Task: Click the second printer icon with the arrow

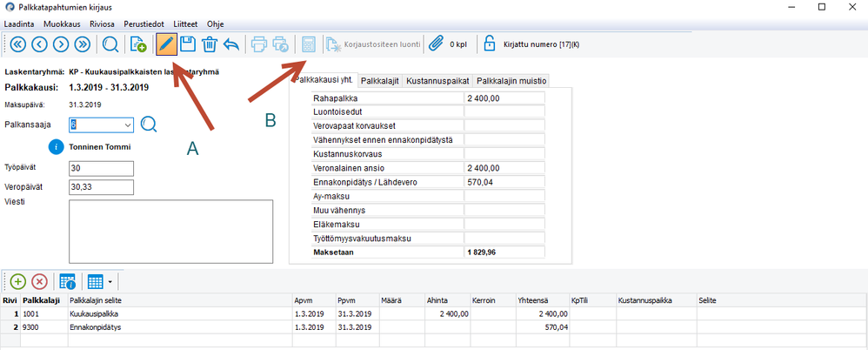Action: (281, 44)
